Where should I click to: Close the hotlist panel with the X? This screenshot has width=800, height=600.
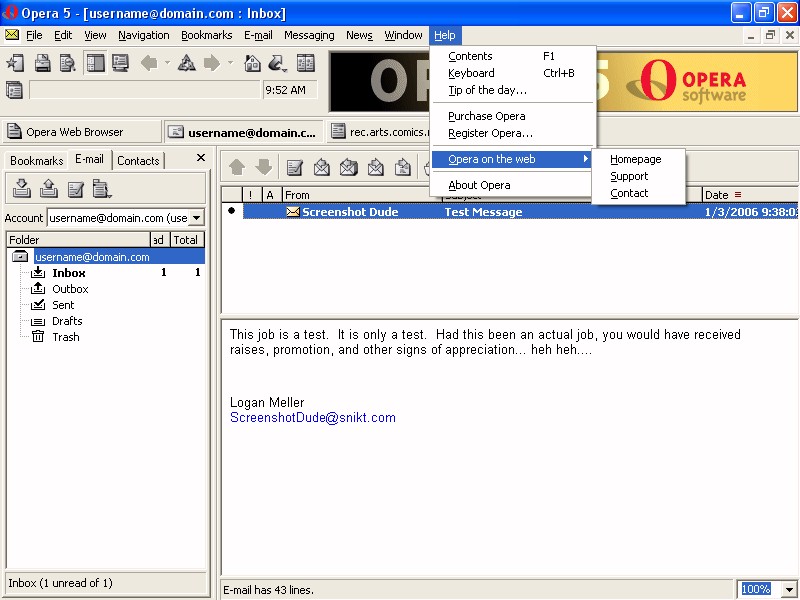tap(201, 158)
